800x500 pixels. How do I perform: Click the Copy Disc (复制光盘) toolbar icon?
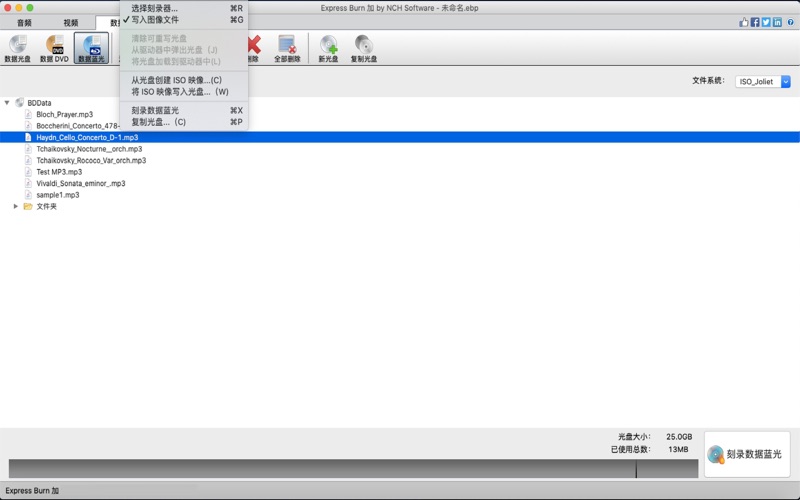click(x=363, y=48)
